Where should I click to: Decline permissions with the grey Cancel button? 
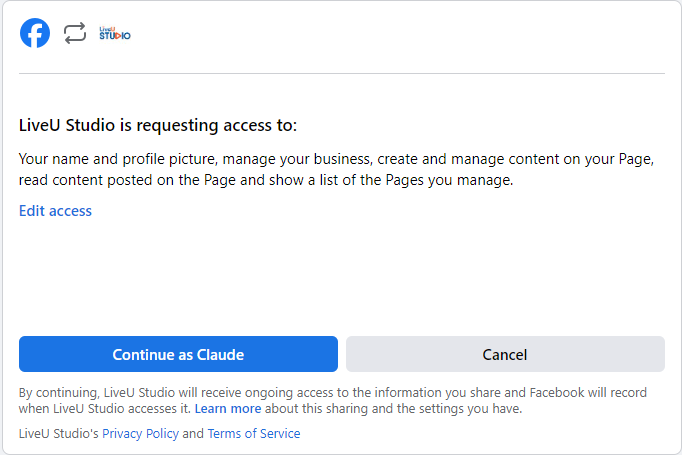coord(505,354)
